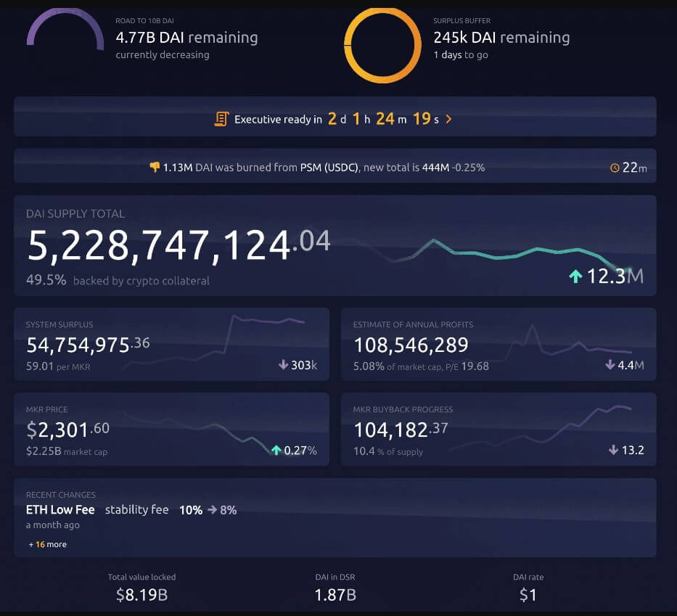
Task: Expand the '+ 16 more' recent changes
Action: coord(47,544)
